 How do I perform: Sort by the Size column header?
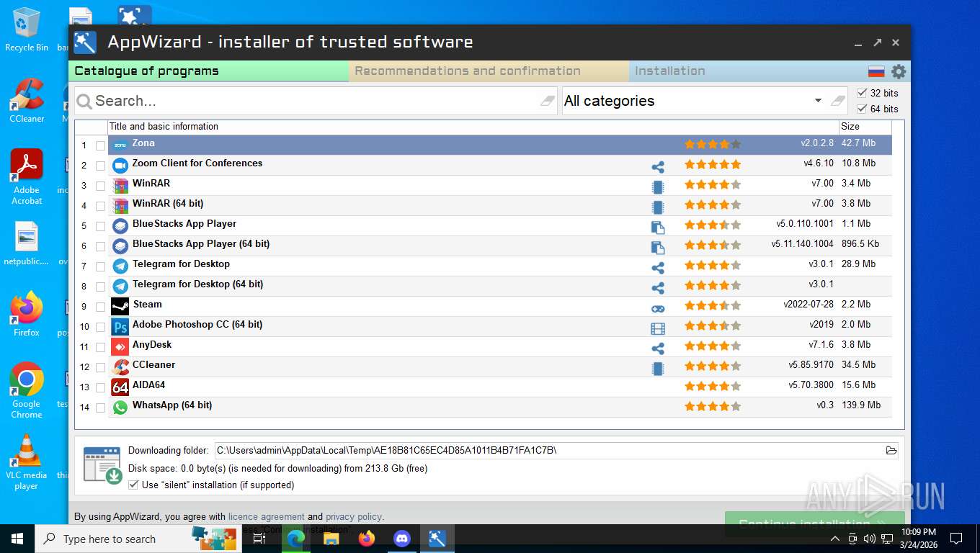click(865, 126)
